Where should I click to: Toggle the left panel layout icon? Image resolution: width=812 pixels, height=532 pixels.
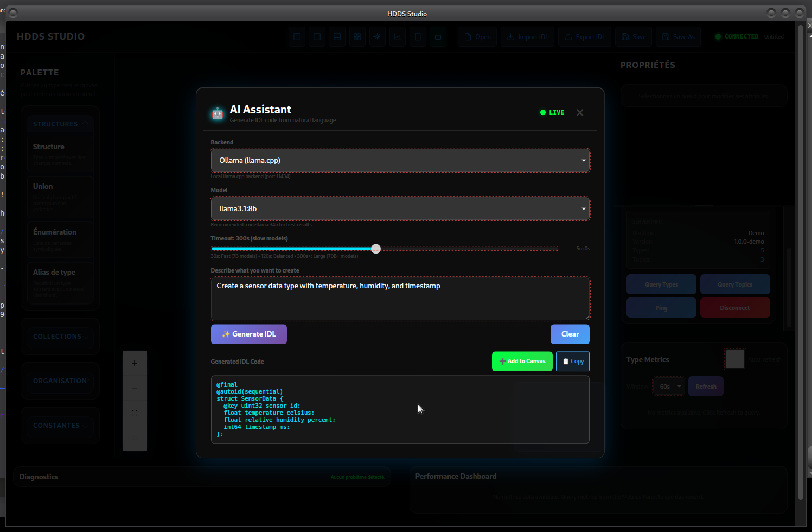point(297,36)
